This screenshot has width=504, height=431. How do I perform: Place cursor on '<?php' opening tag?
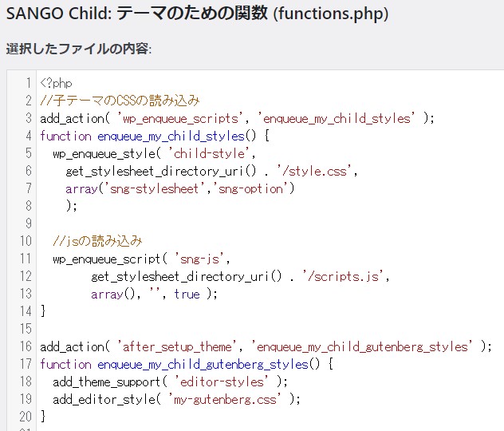pyautogui.click(x=56, y=83)
